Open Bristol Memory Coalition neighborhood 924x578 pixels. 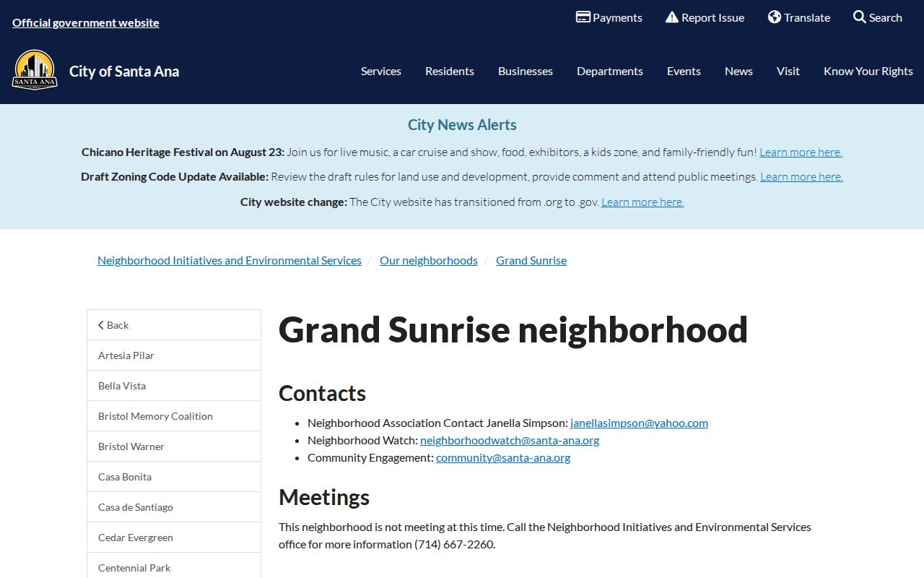click(x=174, y=416)
